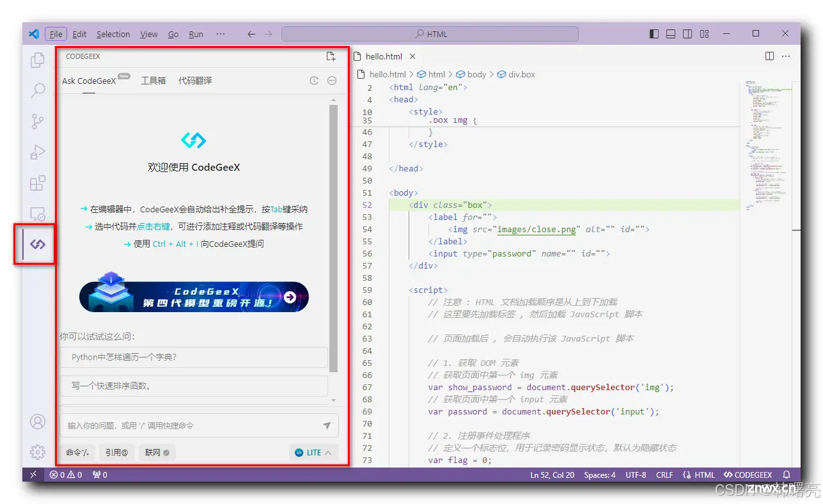This screenshot has width=823, height=504.
Task: Switch to the 工具箱 tab
Action: (153, 81)
